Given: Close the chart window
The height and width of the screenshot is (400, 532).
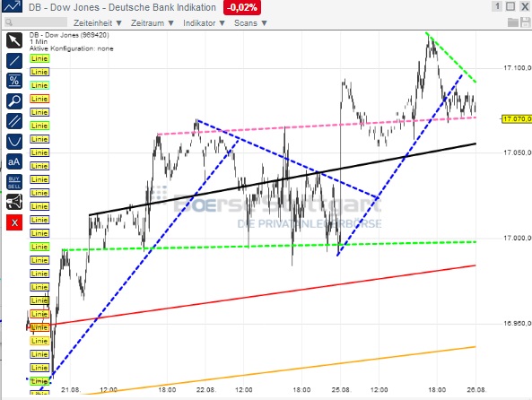Looking at the screenshot, I should coord(525,6).
